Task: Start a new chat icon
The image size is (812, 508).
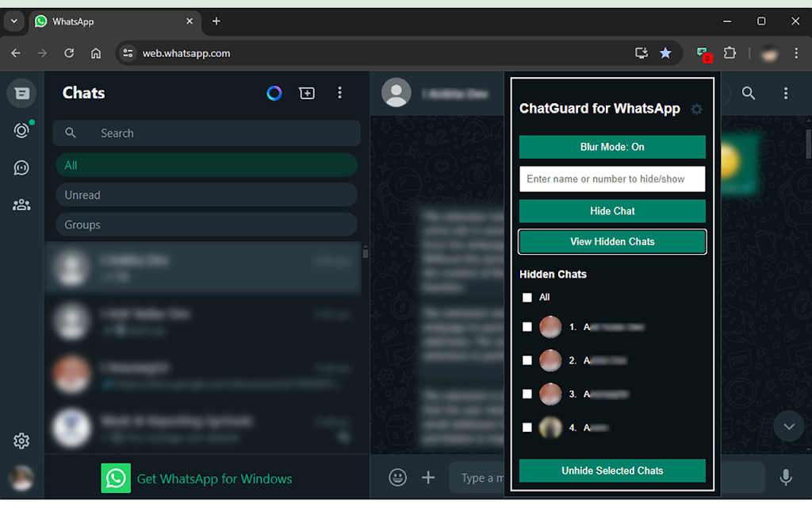Action: pyautogui.click(x=307, y=94)
